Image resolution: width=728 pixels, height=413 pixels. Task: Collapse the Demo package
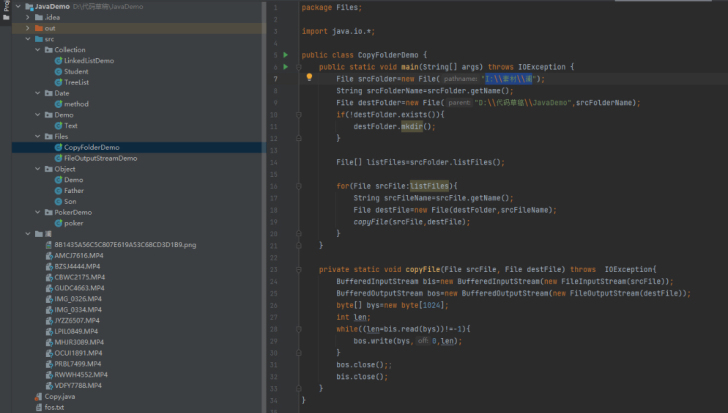point(38,115)
